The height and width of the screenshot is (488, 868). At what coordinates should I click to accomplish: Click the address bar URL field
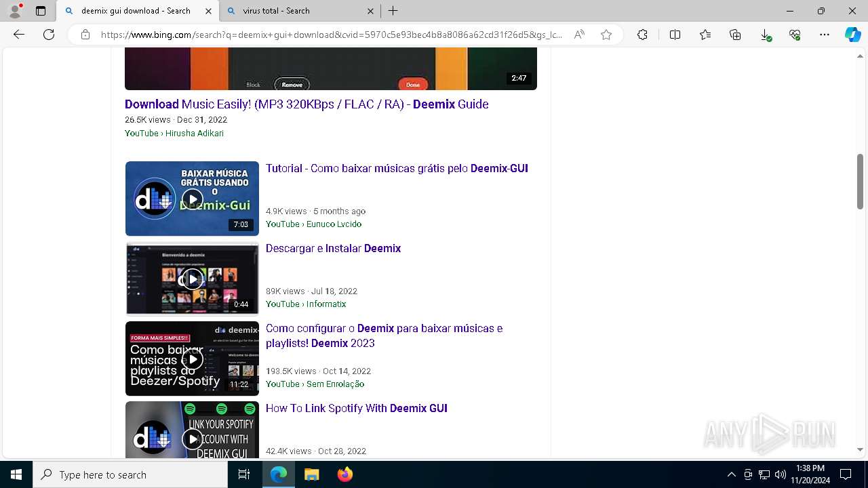tap(331, 35)
